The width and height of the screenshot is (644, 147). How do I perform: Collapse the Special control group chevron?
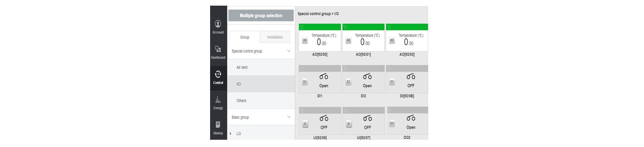(x=289, y=51)
